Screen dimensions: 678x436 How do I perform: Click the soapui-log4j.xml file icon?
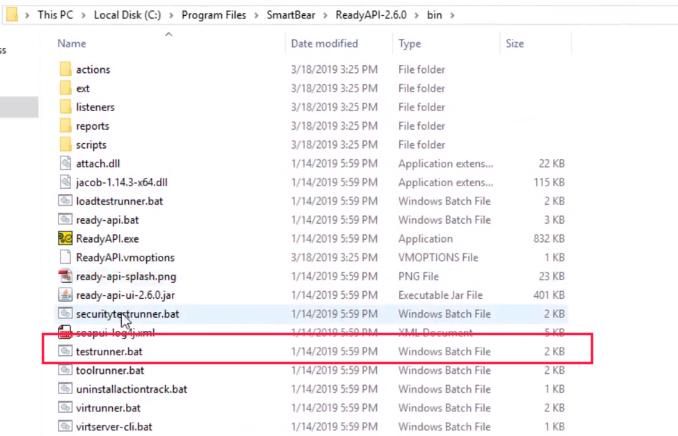point(65,333)
